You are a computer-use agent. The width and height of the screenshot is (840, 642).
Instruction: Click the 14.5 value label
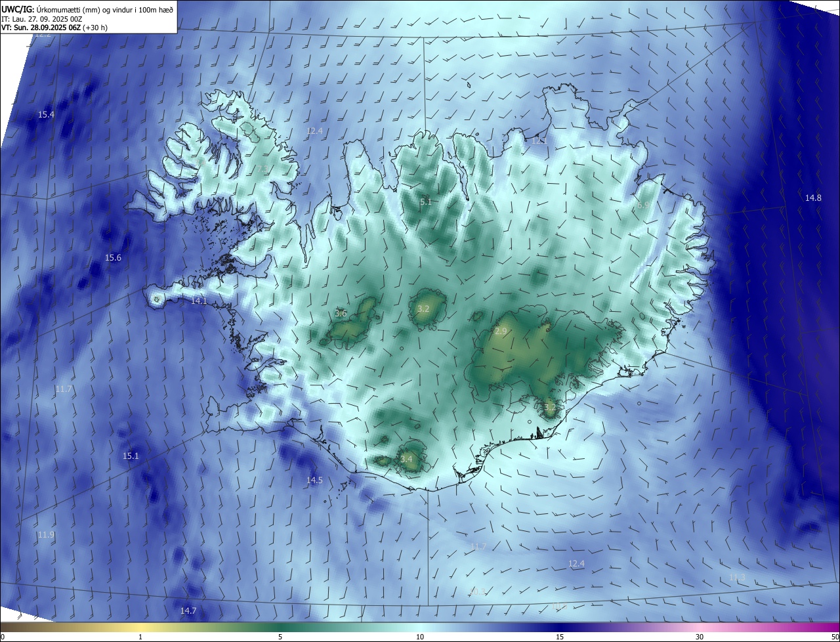coord(314,480)
